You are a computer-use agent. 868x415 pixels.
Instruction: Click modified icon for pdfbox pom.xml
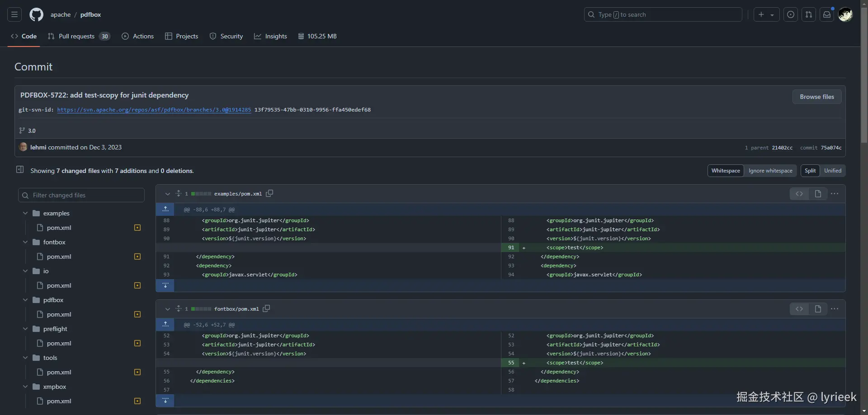click(x=137, y=314)
